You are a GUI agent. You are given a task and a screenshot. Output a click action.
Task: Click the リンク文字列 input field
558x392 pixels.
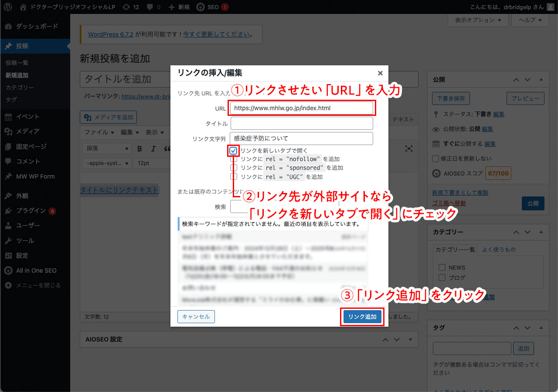click(x=302, y=139)
